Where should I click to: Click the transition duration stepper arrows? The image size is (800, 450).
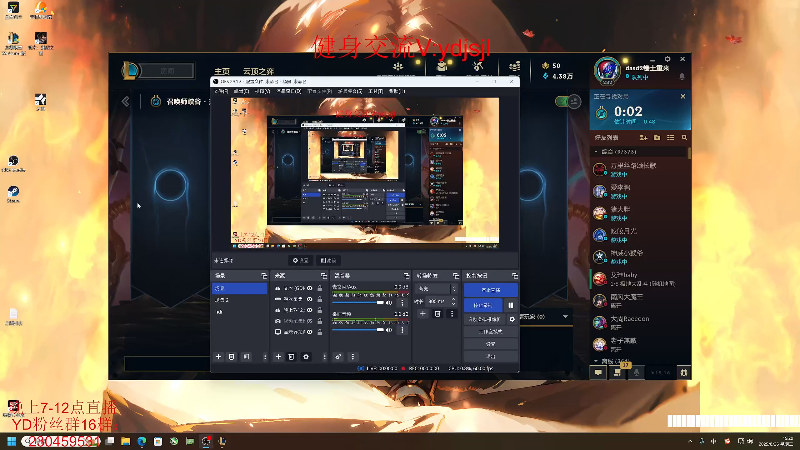[x=454, y=301]
